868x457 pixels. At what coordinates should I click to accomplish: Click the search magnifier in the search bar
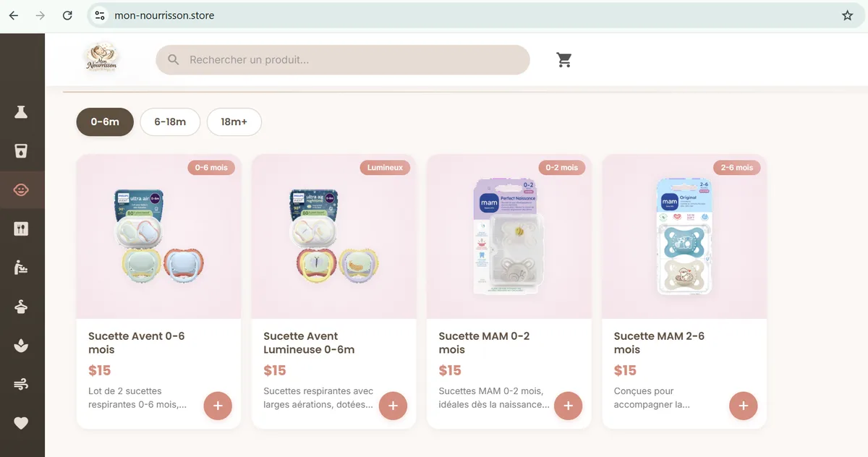173,59
